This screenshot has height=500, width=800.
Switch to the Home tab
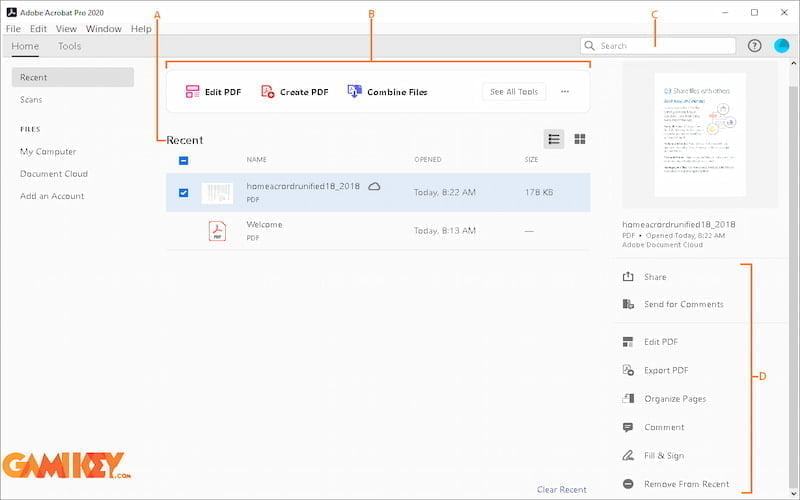point(25,46)
